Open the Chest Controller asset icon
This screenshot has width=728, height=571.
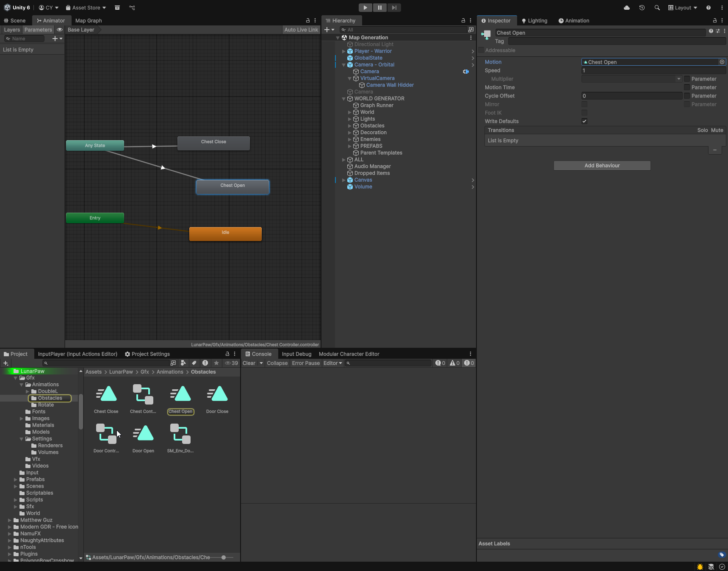tap(143, 394)
